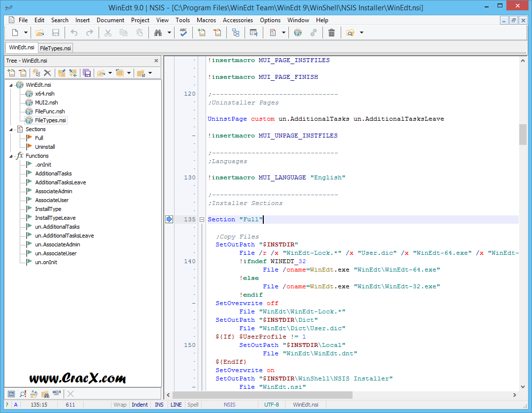
Task: Click the Tree panel save-all diskettes icon
Action: tap(87, 73)
